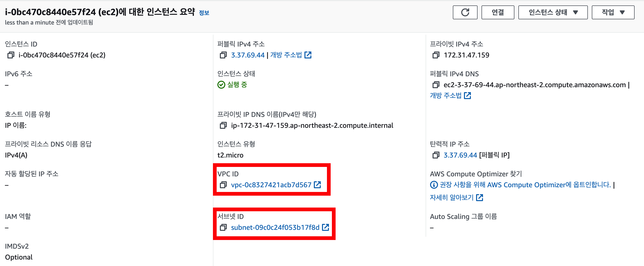
Task: Open the 정보 info link in header
Action: pyautogui.click(x=204, y=13)
